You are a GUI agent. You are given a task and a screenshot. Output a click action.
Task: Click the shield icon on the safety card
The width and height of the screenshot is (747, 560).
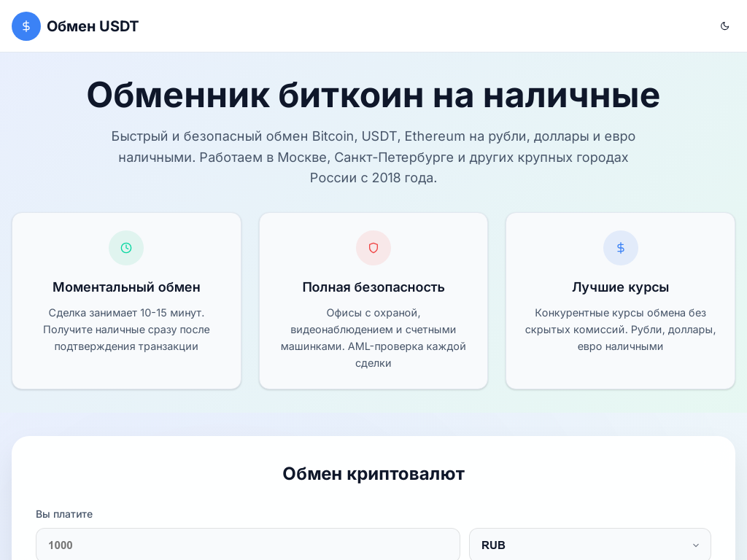coord(373,248)
